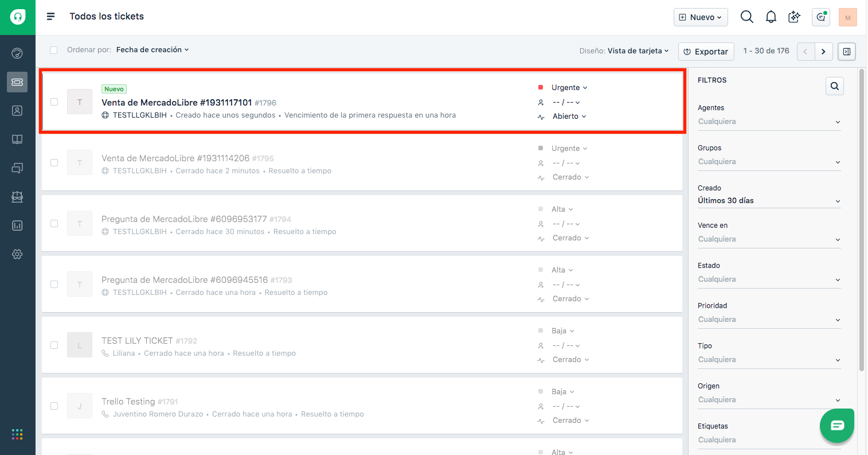Image resolution: width=868 pixels, height=455 pixels.
Task: Open the knowledge base book icon
Action: [17, 139]
